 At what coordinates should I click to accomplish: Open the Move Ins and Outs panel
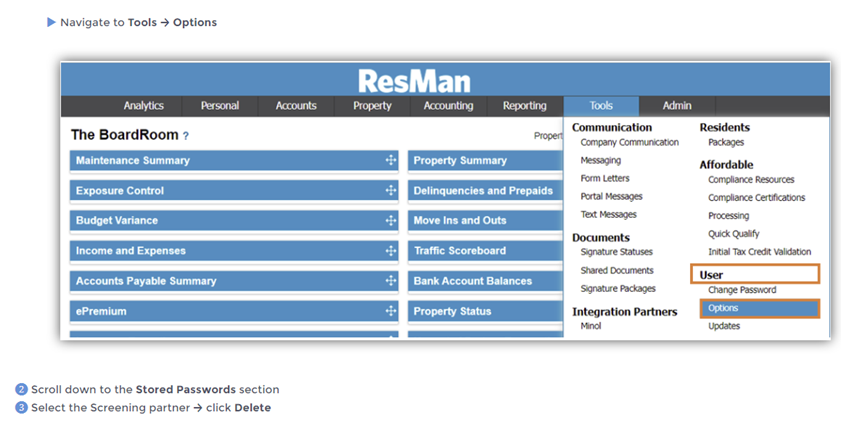pyautogui.click(x=485, y=220)
